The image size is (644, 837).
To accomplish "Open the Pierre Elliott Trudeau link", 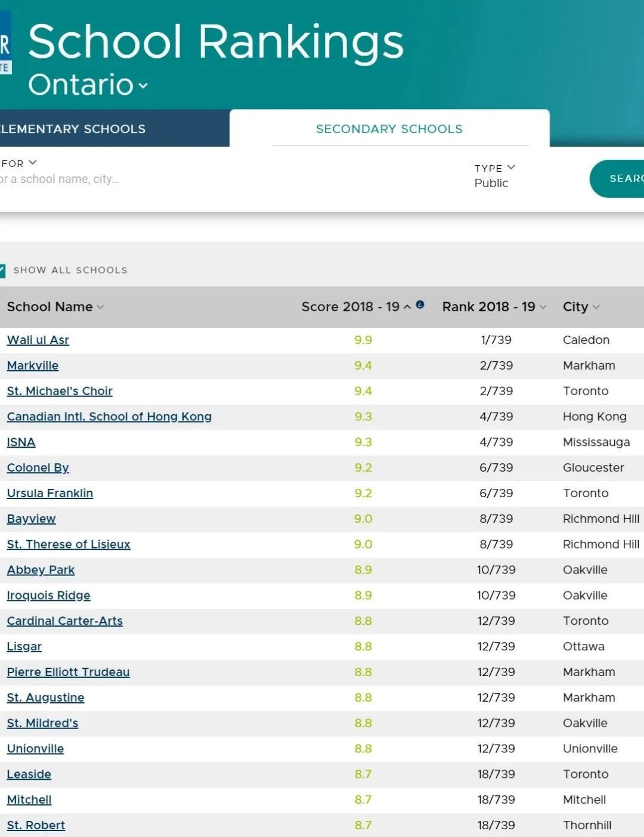I will pos(68,672).
